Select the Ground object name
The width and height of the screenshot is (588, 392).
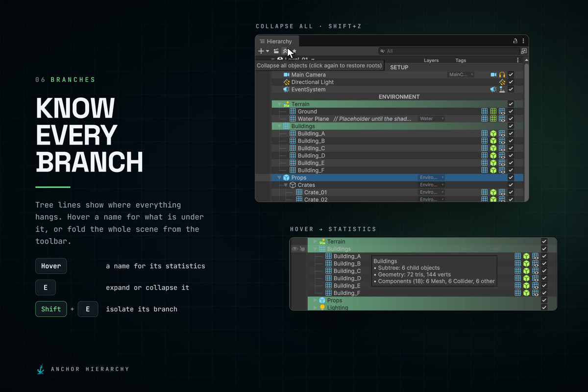[308, 112]
